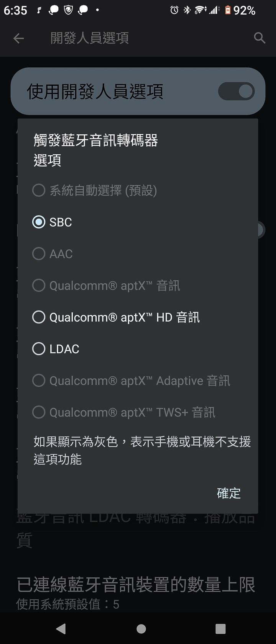Image resolution: width=276 pixels, height=644 pixels.
Task: Tap the home circle navigation button
Action: (x=141, y=629)
